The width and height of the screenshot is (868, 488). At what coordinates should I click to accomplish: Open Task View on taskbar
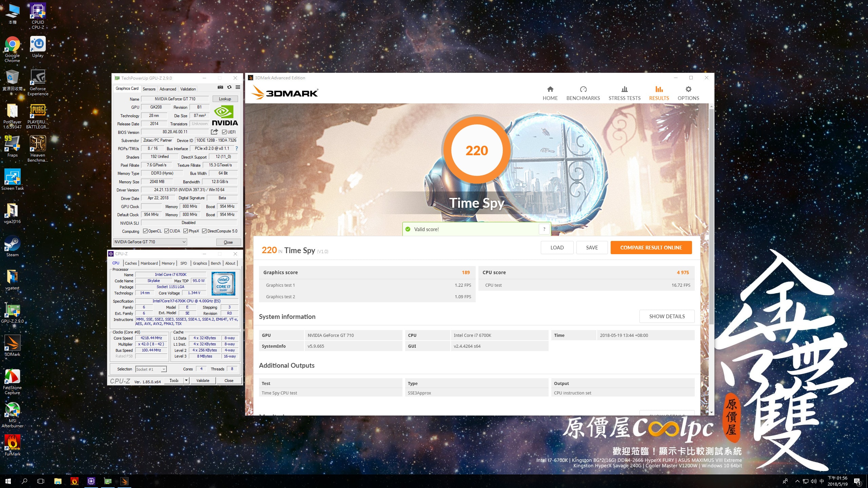pos(41,481)
